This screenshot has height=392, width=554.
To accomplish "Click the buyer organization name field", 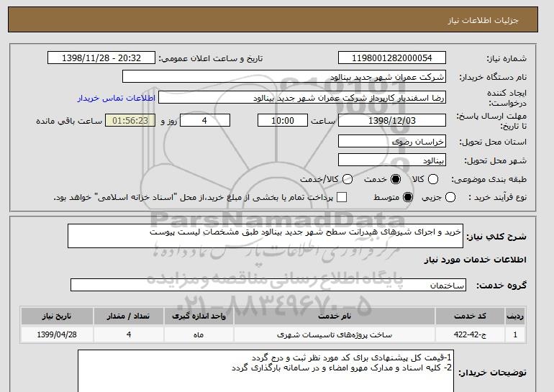I will click(x=284, y=77).
